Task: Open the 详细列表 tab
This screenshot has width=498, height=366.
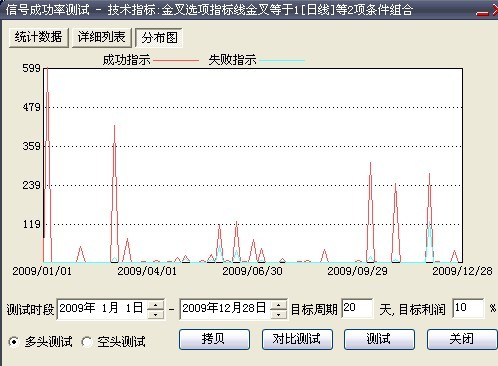Action: [101, 37]
